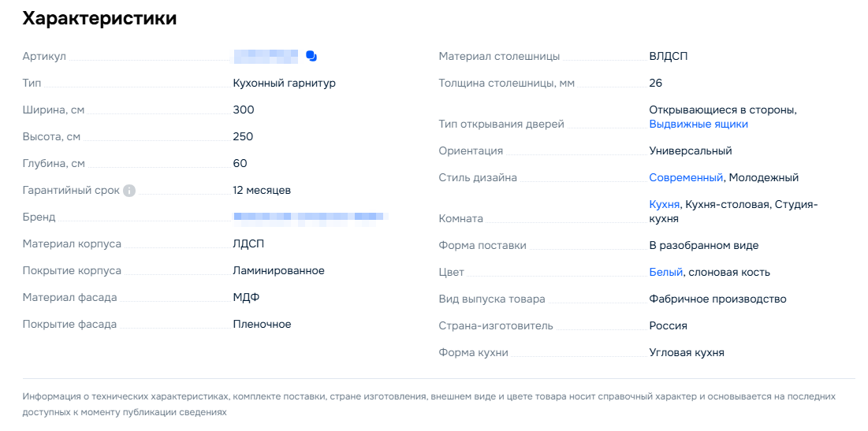Screen dimensions: 868x431
Task: Select the В разобранном виде value
Action: pos(703,246)
